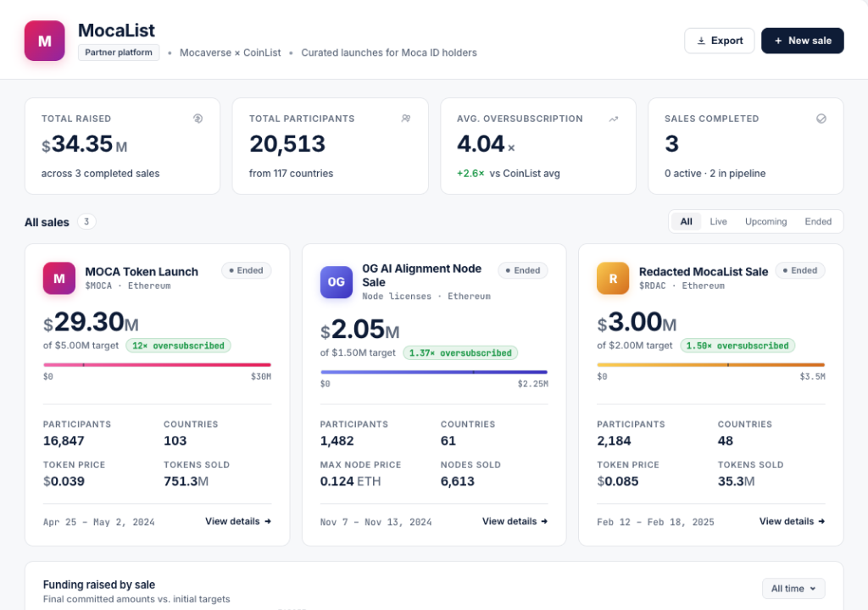Switch to the Ended filter tab
This screenshot has width=868, height=610.
[818, 221]
